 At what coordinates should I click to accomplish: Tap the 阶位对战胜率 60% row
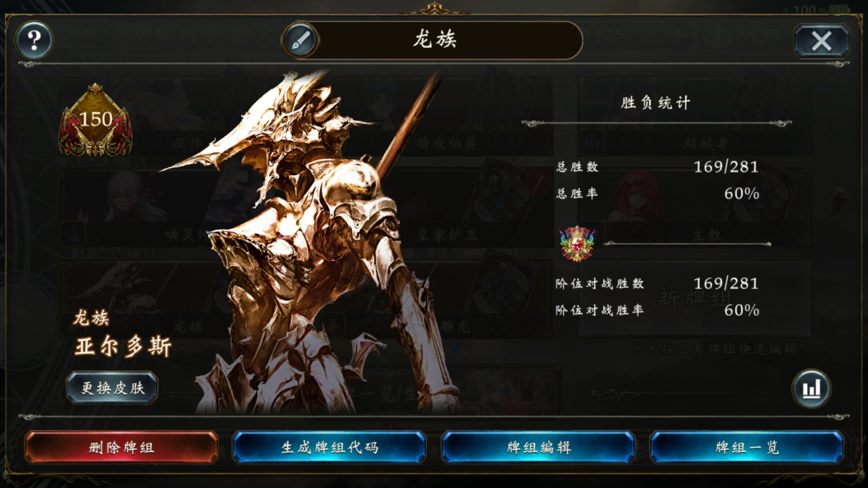(x=657, y=310)
